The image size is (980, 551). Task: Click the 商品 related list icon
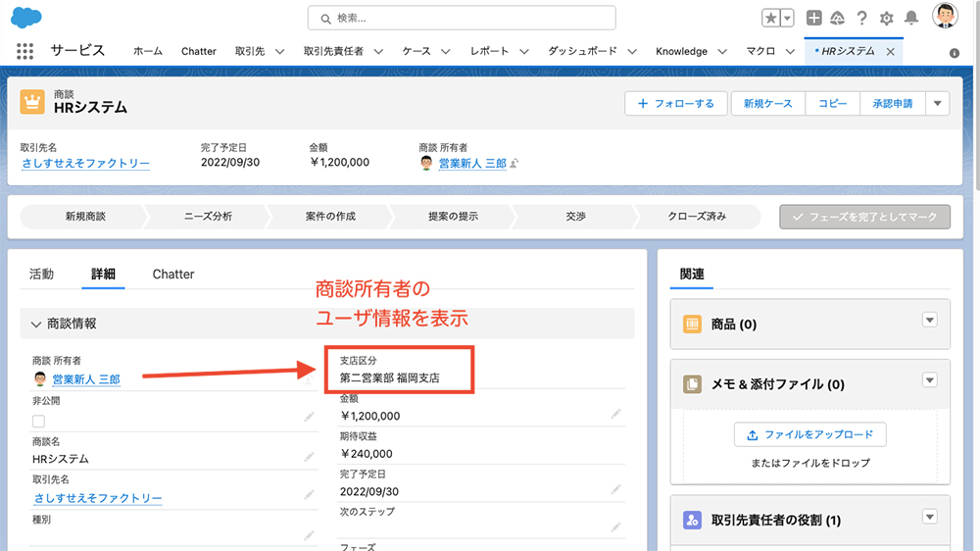(692, 324)
